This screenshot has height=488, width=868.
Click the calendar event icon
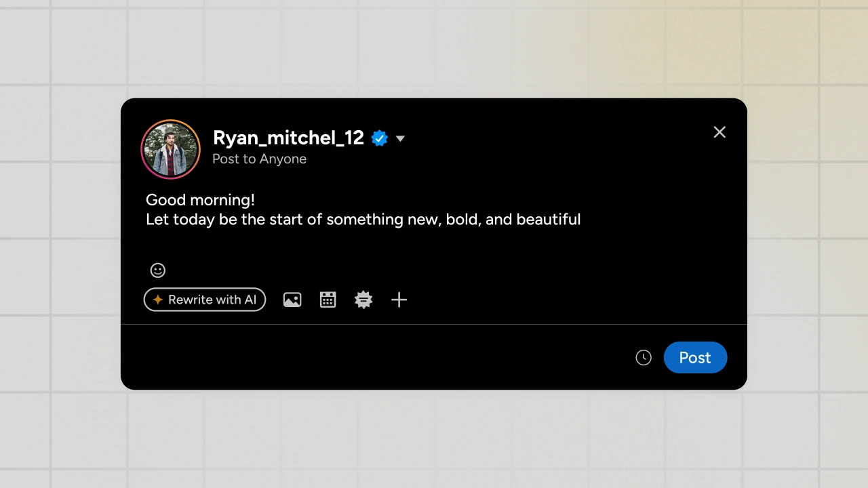(328, 300)
